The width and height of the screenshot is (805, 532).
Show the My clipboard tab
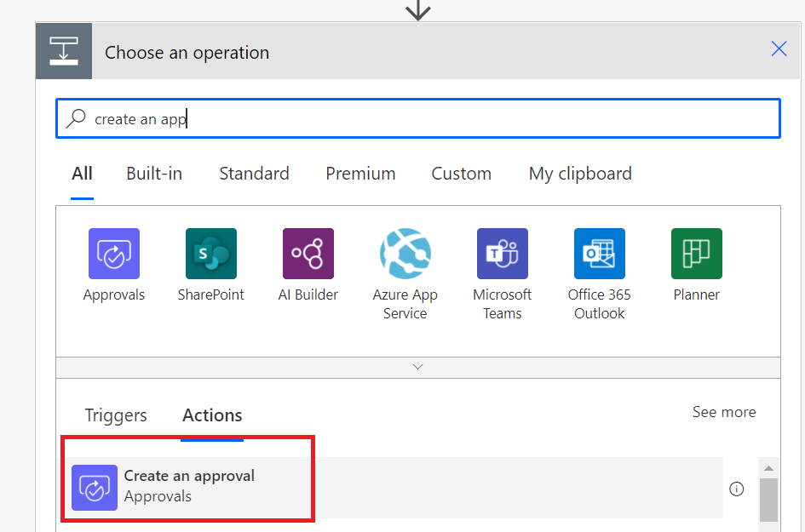click(x=580, y=174)
